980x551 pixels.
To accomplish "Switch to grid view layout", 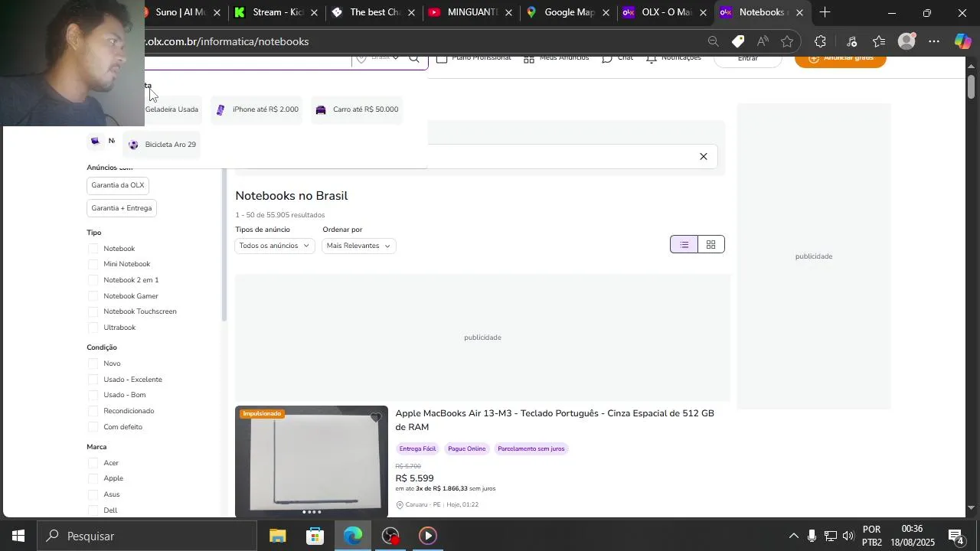I will tap(711, 244).
